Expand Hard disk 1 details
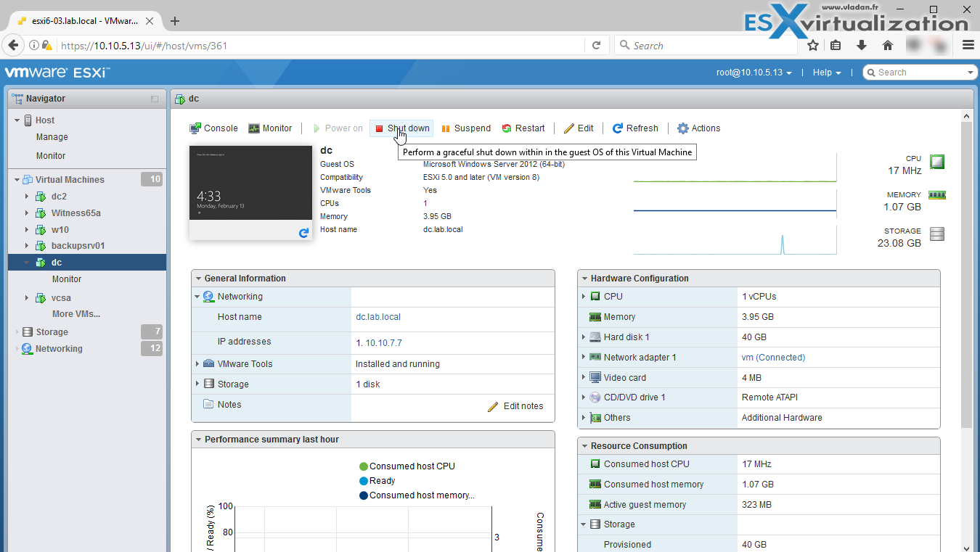The width and height of the screenshot is (980, 552). pyautogui.click(x=584, y=337)
